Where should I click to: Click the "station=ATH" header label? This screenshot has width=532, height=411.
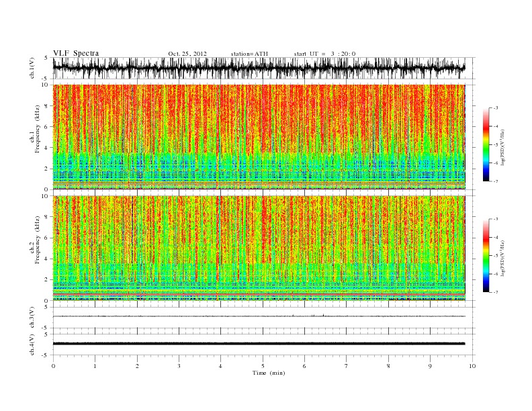249,54
